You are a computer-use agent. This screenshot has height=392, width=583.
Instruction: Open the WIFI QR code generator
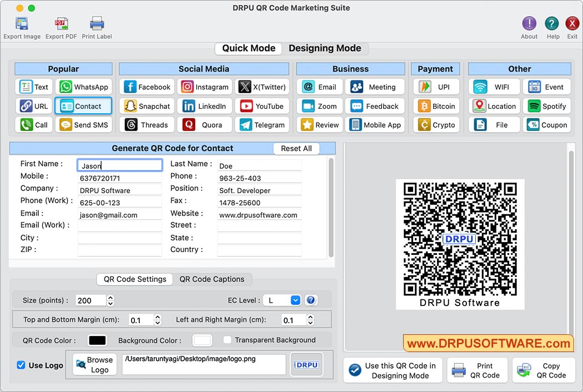click(x=494, y=87)
